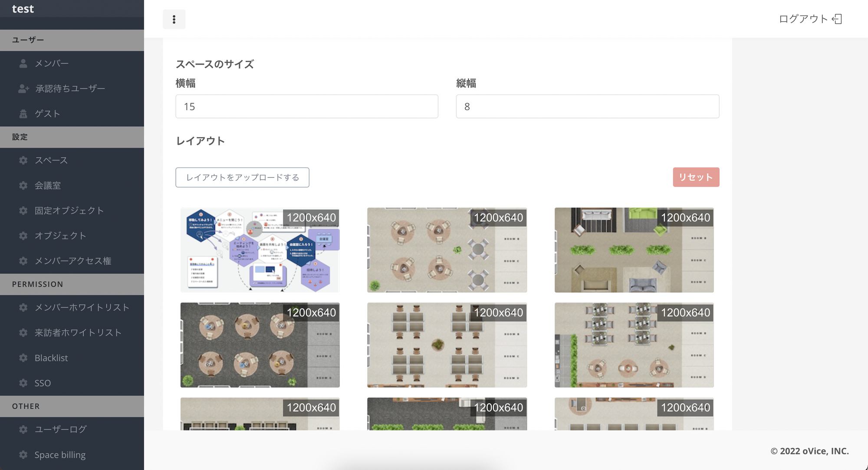The width and height of the screenshot is (868, 470).
Task: Click the gear icon beside 来訪者ホワイトリスト
Action: point(23,332)
